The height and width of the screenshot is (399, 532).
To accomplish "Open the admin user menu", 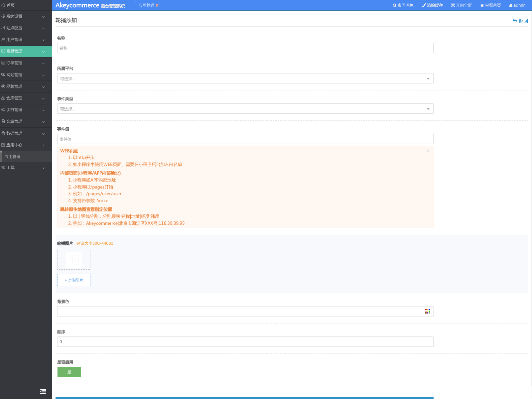I will 517,5.
